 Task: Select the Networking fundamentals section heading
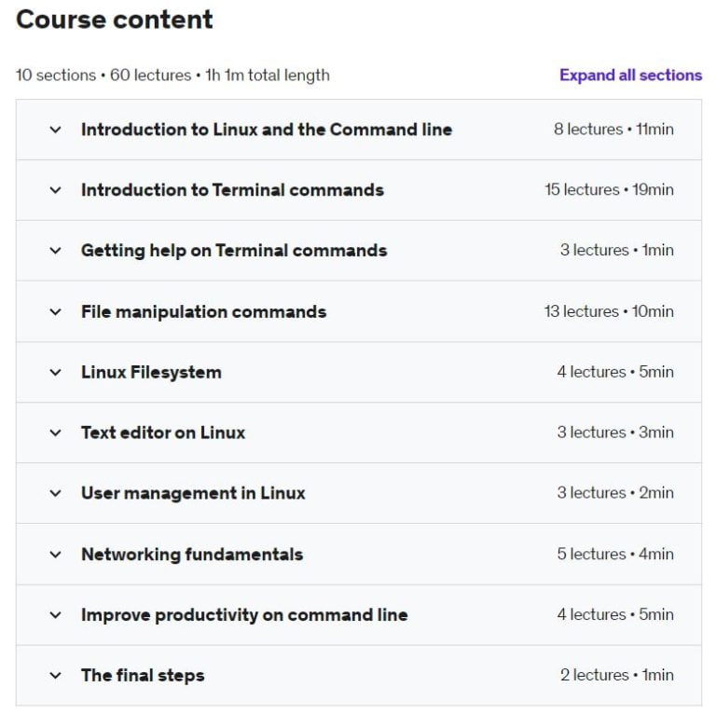click(x=192, y=555)
